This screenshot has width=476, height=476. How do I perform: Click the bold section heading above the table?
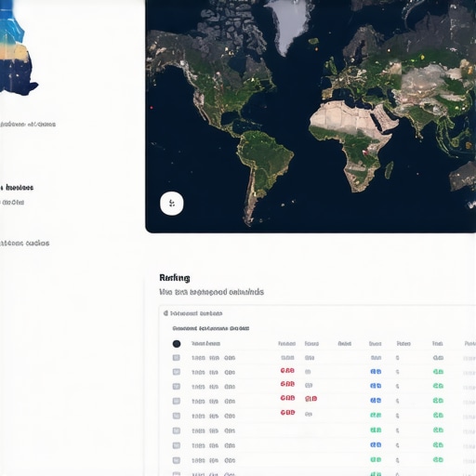tap(175, 278)
